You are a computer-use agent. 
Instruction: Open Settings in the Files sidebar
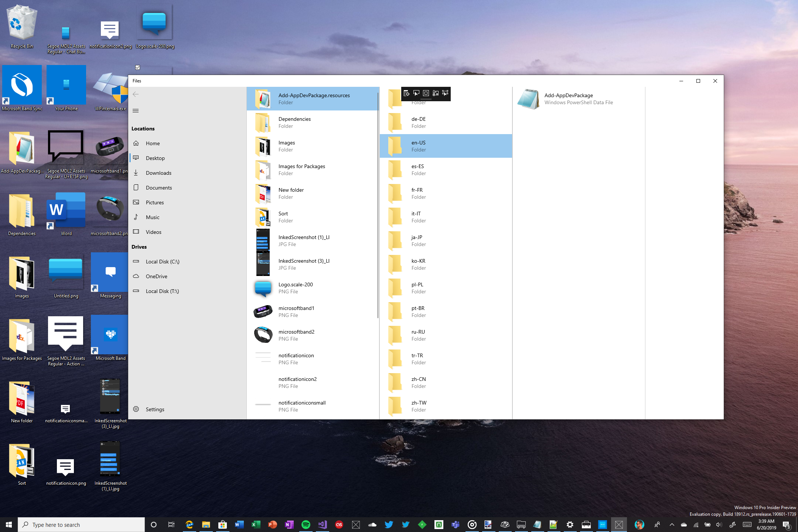tap(187, 409)
